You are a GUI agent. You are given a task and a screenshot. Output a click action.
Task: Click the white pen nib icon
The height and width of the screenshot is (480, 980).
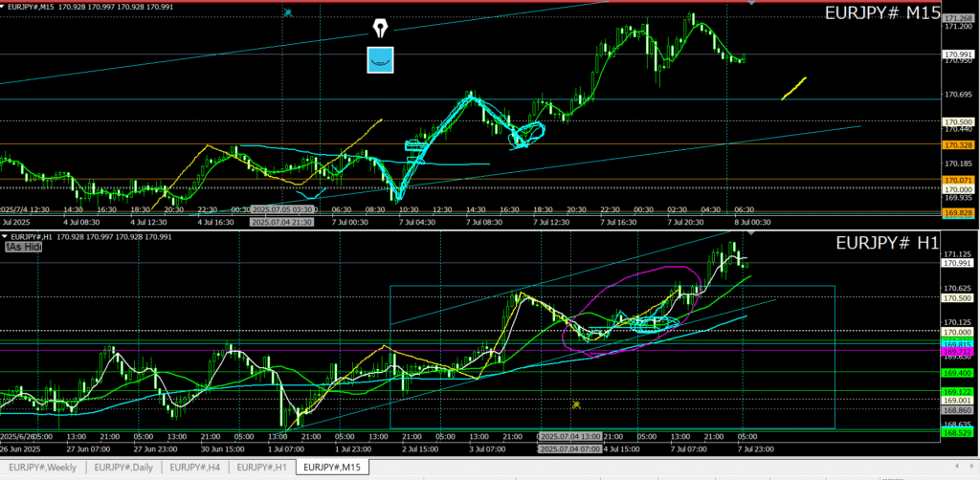coord(381,27)
